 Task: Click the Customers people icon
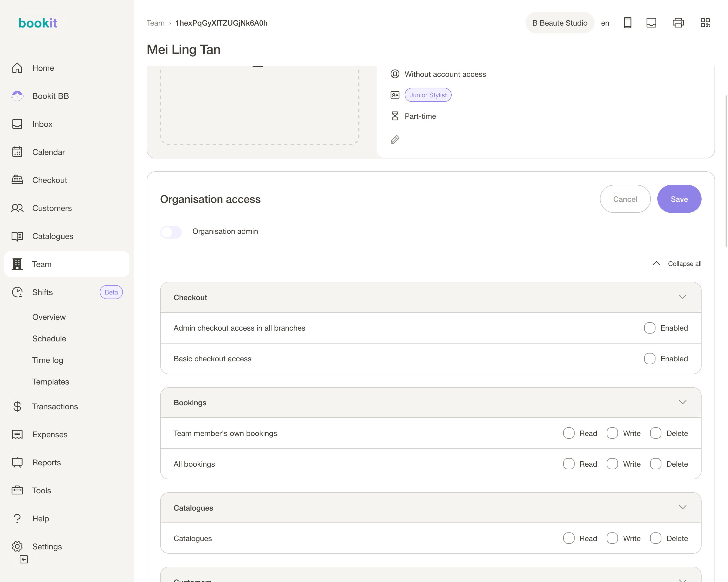tap(17, 208)
